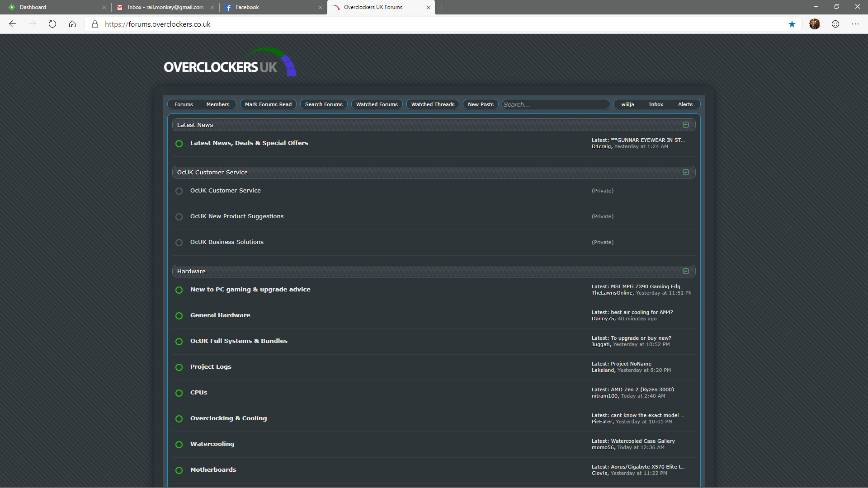Open Overclocking & Cooling forum
This screenshot has width=868, height=488.
tap(228, 418)
